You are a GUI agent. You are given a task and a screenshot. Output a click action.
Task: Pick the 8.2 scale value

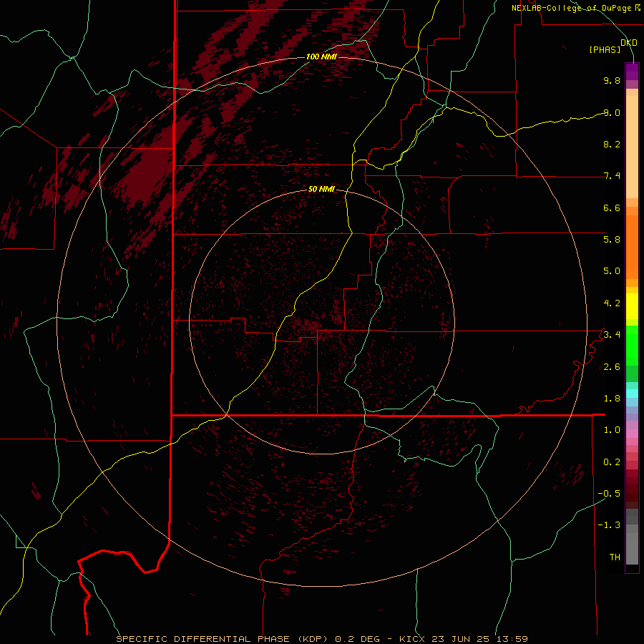point(612,144)
